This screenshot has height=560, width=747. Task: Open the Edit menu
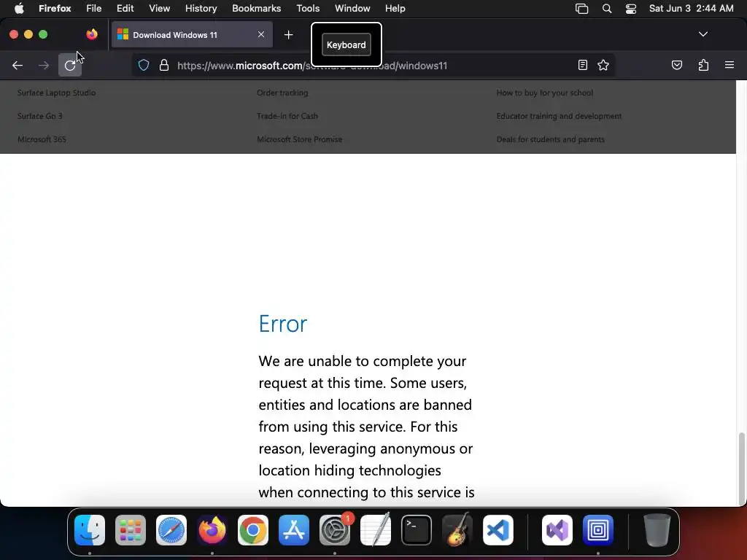[125, 9]
